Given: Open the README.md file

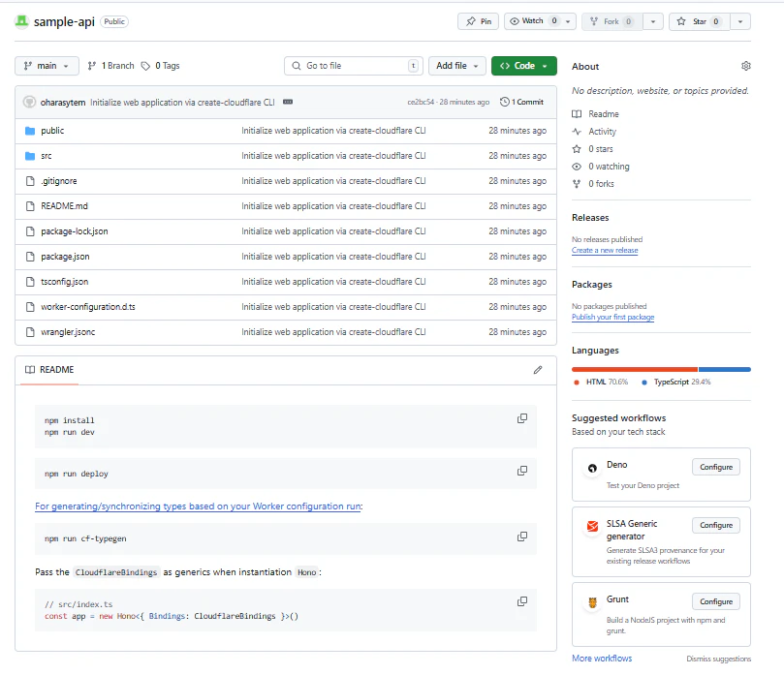Looking at the screenshot, I should (64, 206).
